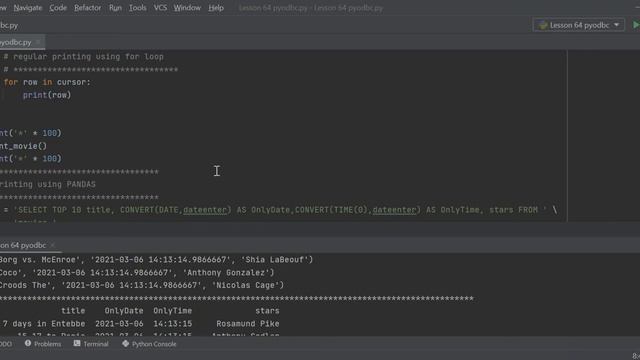Open the Refactor menu
The image size is (640, 360).
tap(87, 8)
